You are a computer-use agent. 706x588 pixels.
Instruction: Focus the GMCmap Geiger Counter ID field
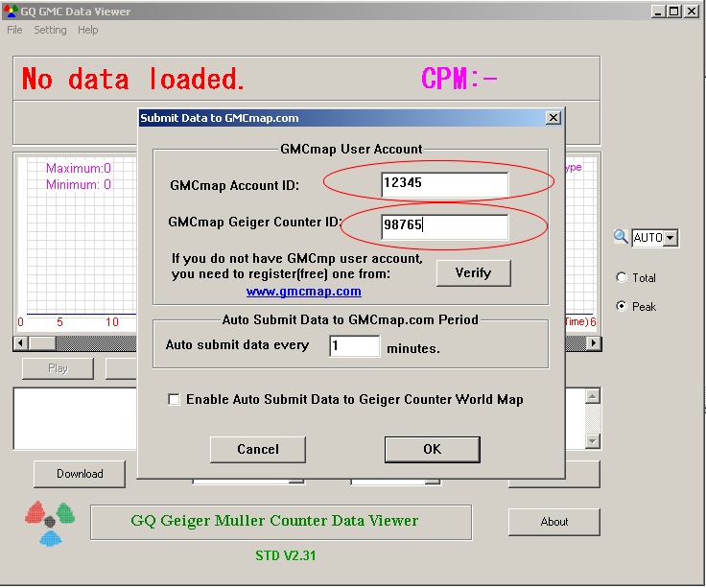pos(444,226)
